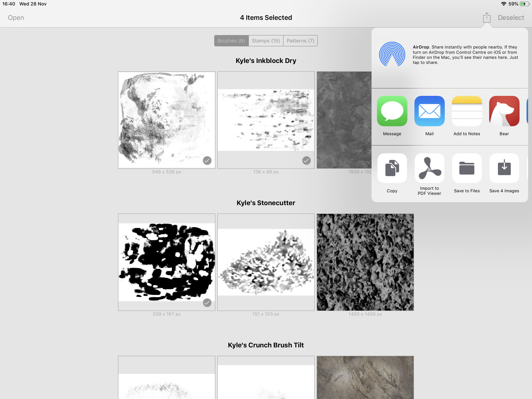Switch to the Patterns (7) tab
This screenshot has width=532, height=399.
click(300, 41)
